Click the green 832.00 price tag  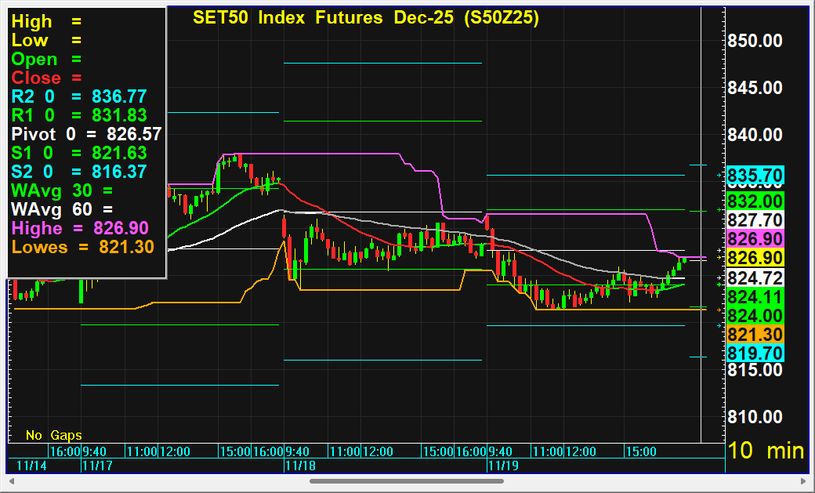pos(754,201)
